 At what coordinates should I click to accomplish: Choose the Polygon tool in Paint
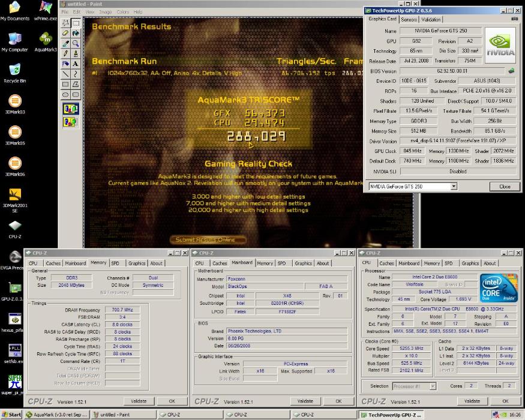tap(76, 84)
